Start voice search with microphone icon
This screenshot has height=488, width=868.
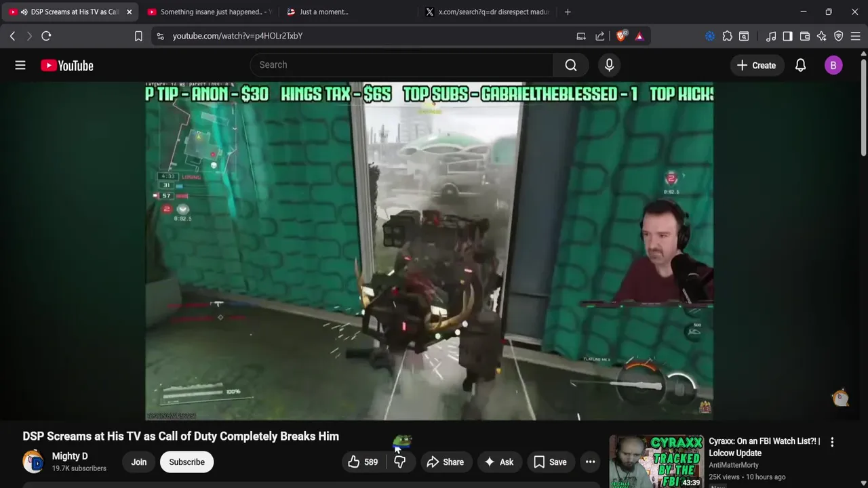tap(609, 65)
